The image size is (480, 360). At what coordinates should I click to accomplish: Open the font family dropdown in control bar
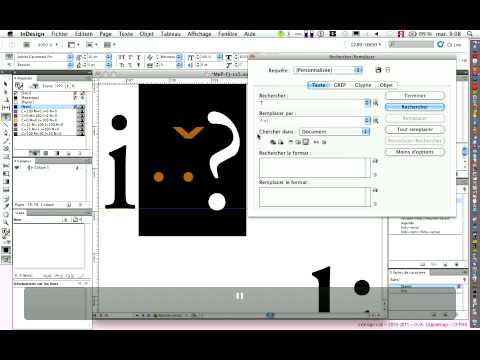click(x=44, y=57)
